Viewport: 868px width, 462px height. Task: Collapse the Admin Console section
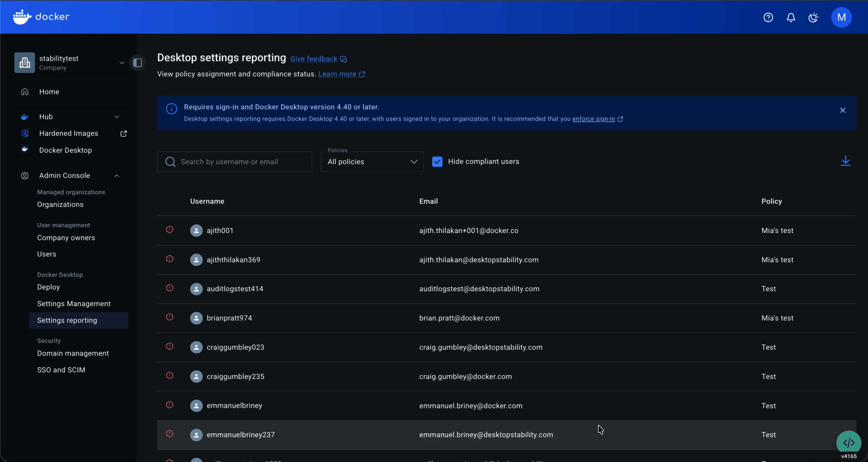[x=117, y=176]
